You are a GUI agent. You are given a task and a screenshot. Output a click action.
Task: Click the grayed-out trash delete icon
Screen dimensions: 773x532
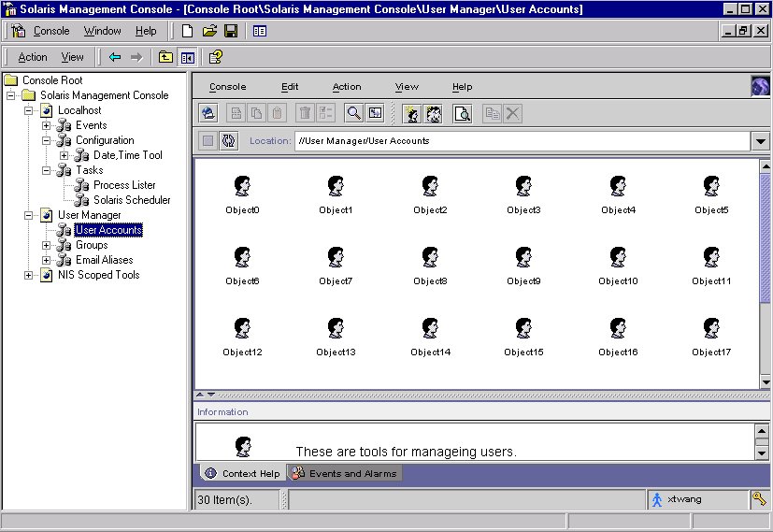point(305,113)
